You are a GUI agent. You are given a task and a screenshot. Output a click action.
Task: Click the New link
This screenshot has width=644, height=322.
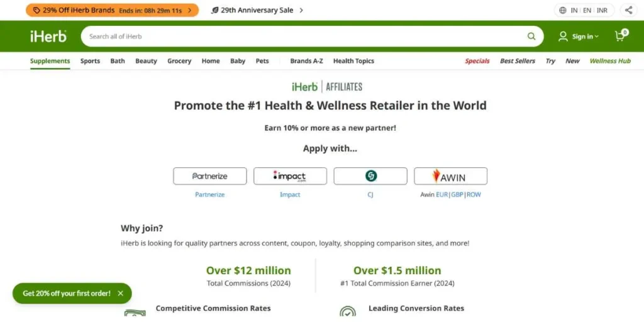click(572, 61)
